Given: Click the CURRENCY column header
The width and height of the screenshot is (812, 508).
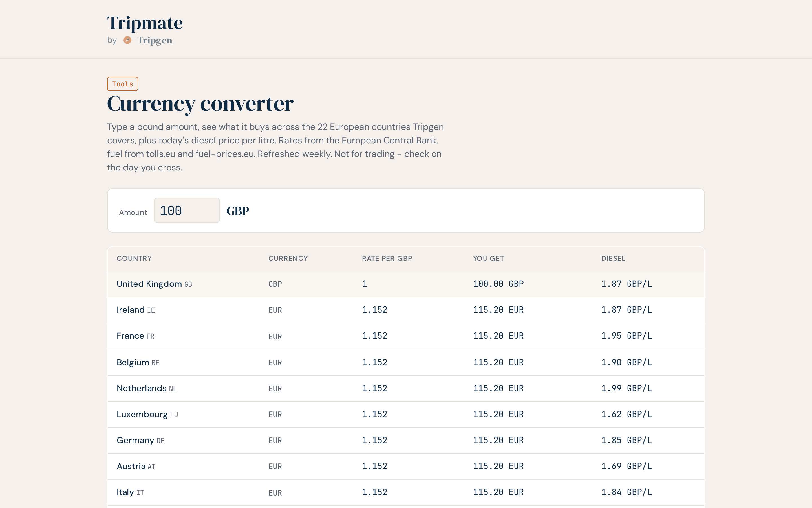Looking at the screenshot, I should point(288,258).
